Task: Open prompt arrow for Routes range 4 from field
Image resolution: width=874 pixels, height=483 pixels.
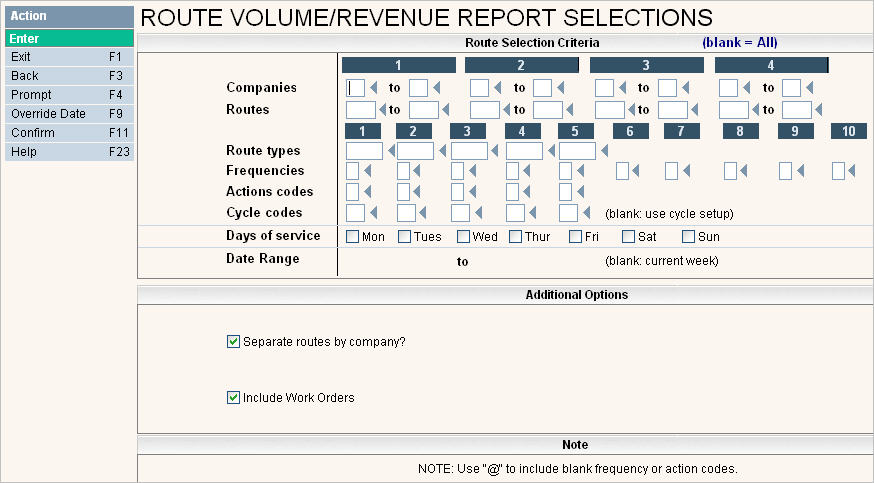Action: tap(755, 110)
